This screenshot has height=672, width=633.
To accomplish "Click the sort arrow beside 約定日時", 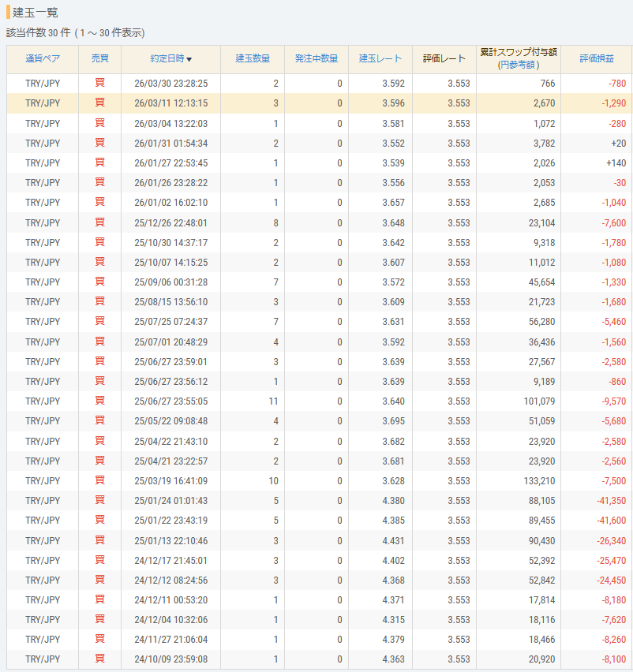I will pos(189,59).
